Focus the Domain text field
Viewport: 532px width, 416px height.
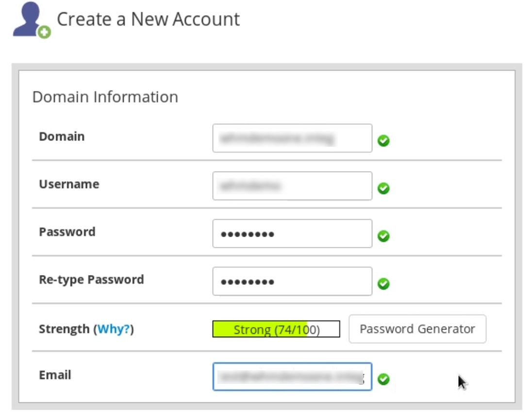(292, 138)
